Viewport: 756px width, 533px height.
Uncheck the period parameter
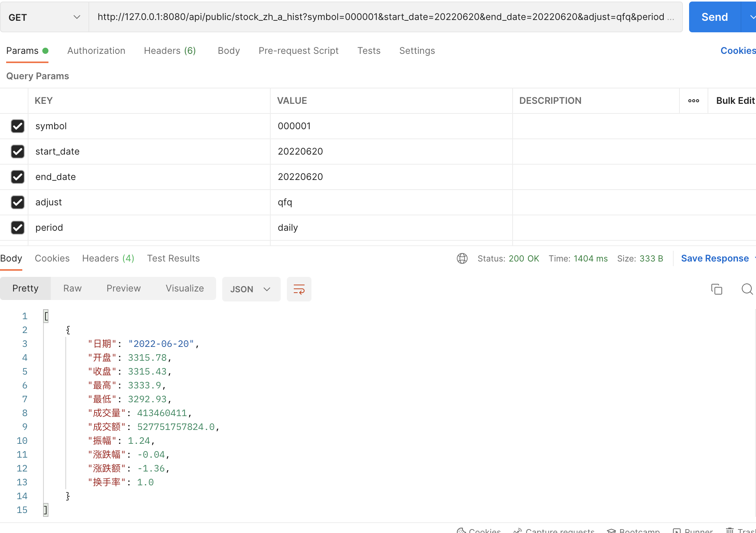tap(17, 228)
